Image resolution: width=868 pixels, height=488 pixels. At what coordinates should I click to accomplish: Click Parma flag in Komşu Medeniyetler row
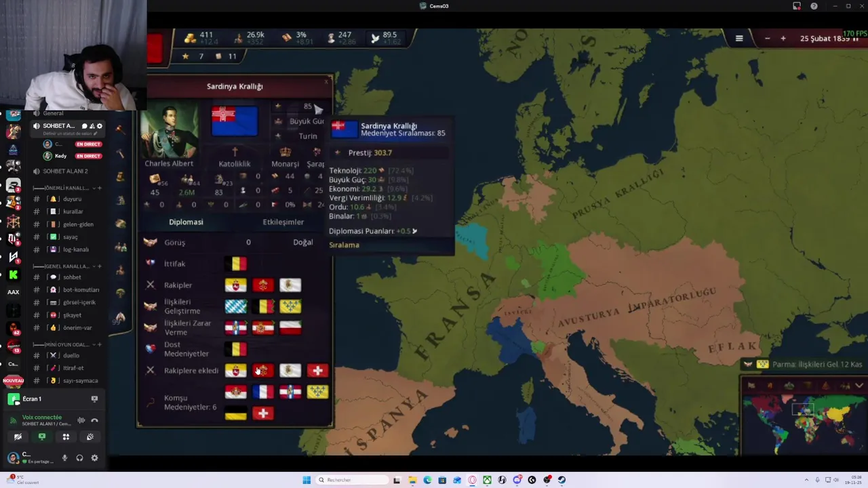pyautogui.click(x=317, y=392)
